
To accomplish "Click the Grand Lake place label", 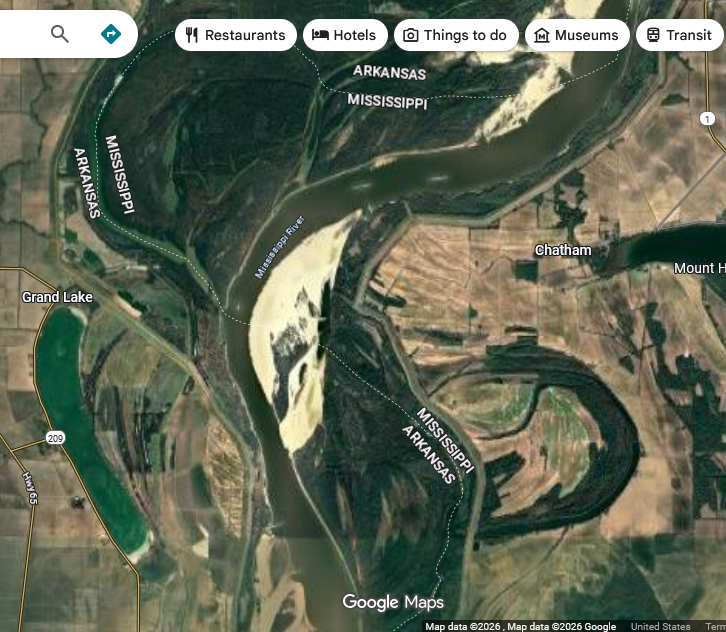I will point(57,297).
